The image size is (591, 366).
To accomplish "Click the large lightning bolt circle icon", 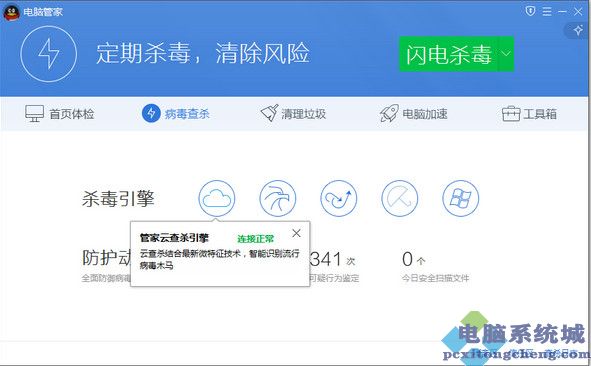I will tap(49, 54).
